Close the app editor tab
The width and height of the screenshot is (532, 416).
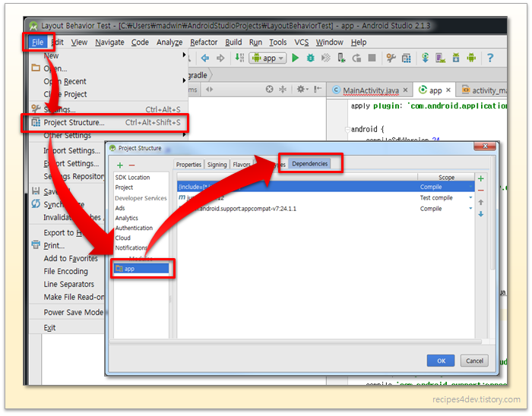coord(448,90)
